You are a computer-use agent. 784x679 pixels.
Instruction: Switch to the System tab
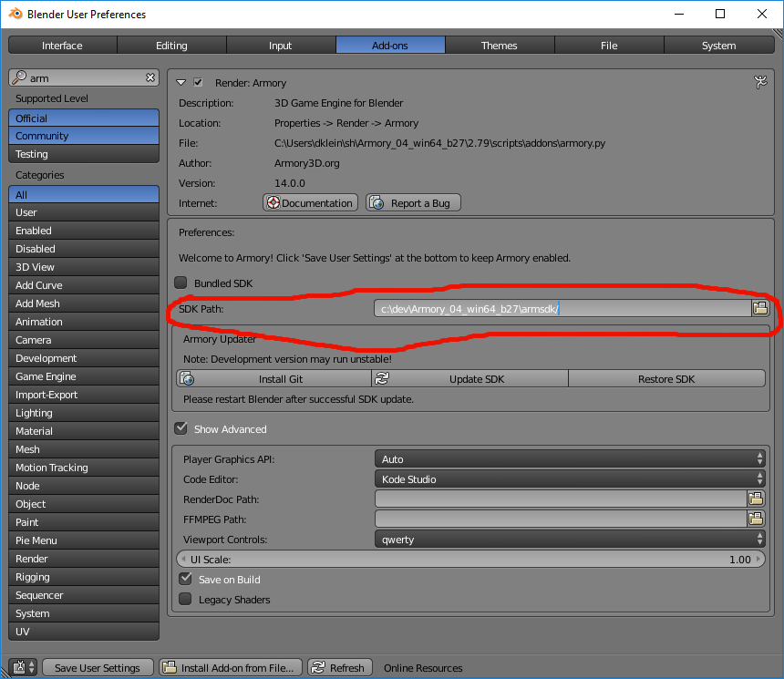[718, 45]
